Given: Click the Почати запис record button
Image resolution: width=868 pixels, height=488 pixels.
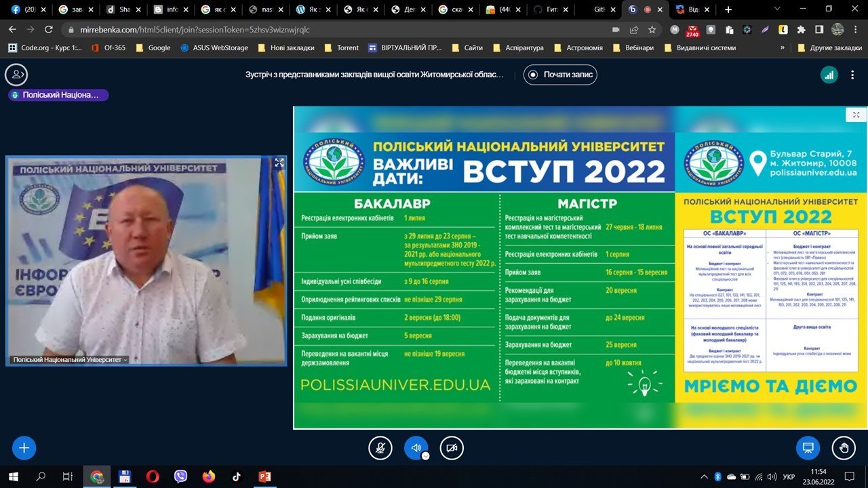Looking at the screenshot, I should click(560, 75).
